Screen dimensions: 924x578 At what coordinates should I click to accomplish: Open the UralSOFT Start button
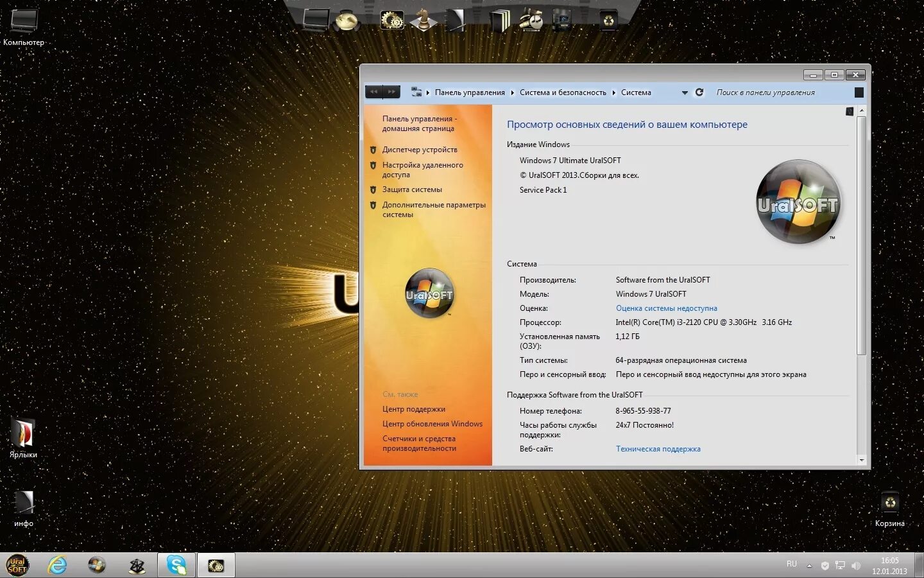point(17,565)
